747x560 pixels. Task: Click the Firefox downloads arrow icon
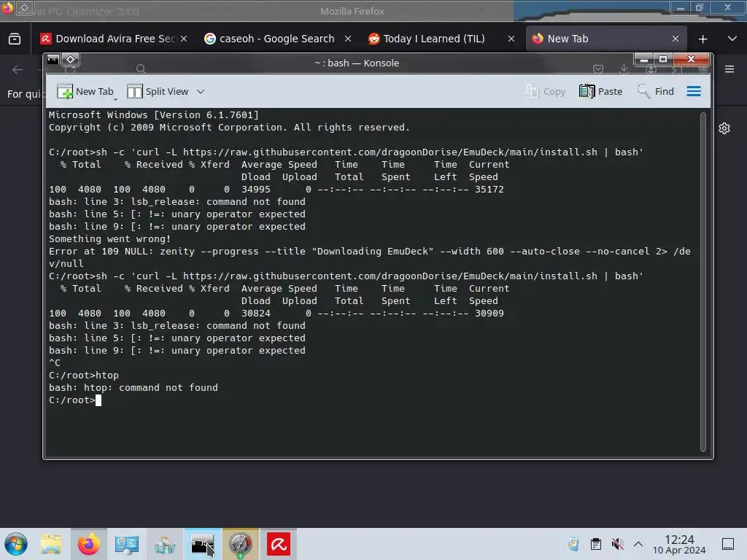(624, 69)
